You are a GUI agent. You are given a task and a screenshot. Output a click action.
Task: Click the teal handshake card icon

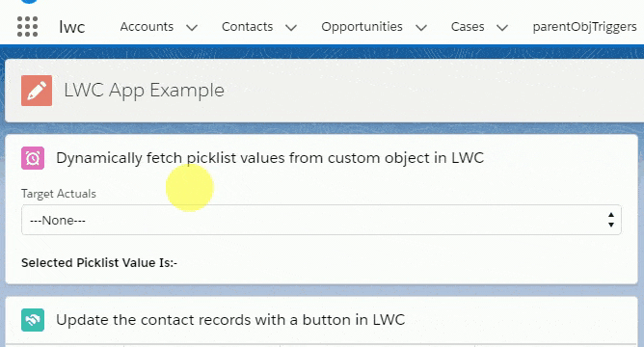pos(33,320)
